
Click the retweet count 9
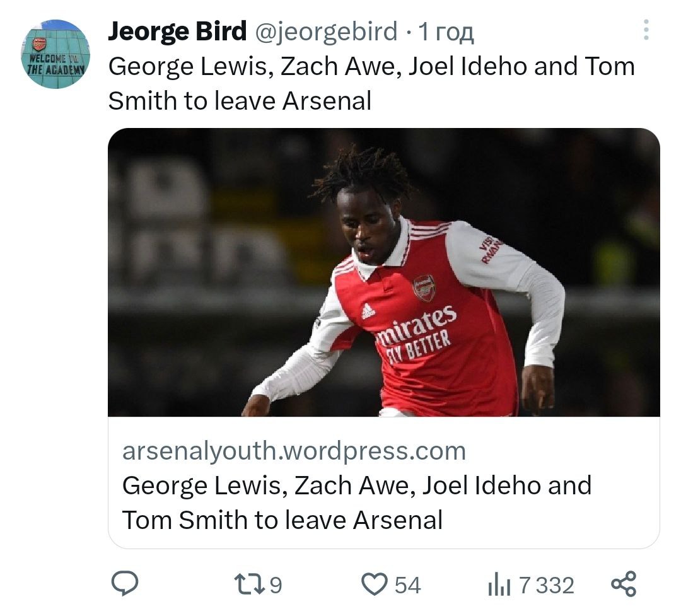coord(275,585)
